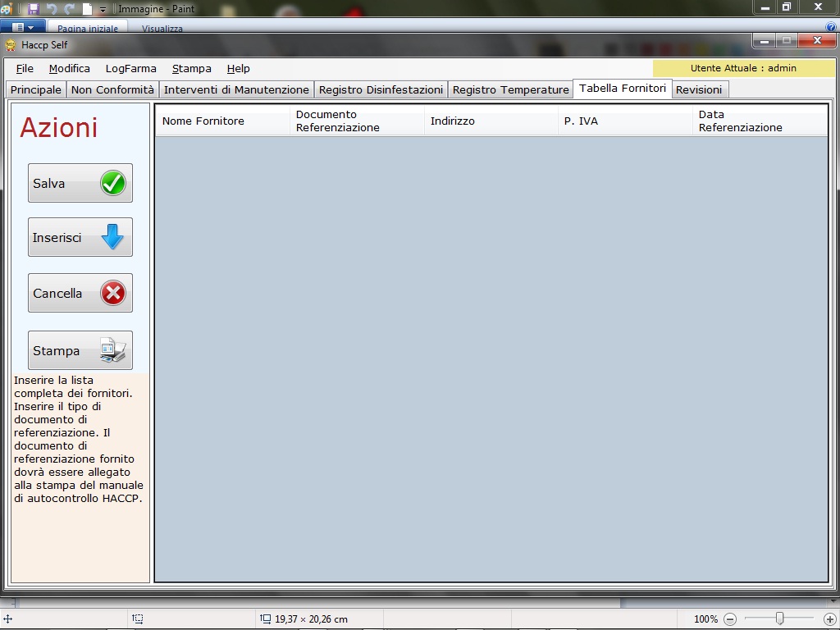Image resolution: width=840 pixels, height=630 pixels.
Task: Open the blue Paint application menu button
Action: [x=22, y=28]
